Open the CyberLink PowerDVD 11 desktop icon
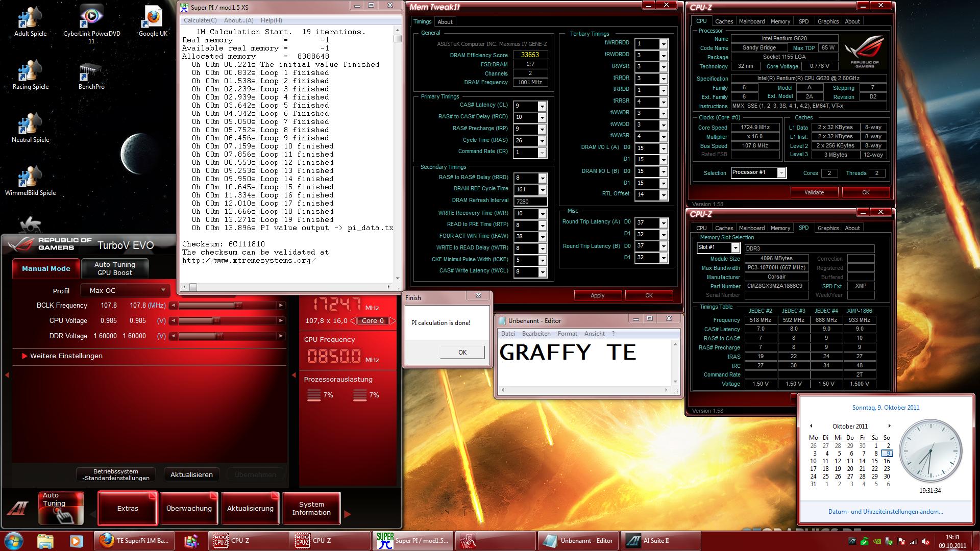This screenshot has height=551, width=980. tap(92, 24)
